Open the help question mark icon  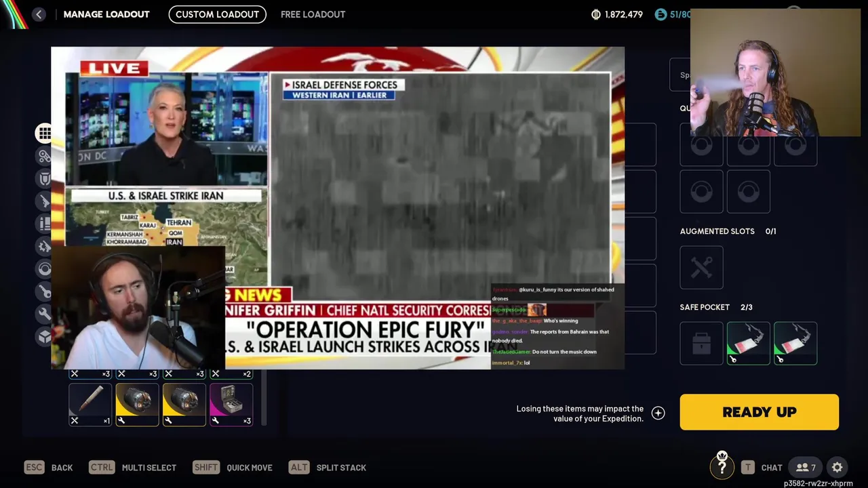pos(722,467)
